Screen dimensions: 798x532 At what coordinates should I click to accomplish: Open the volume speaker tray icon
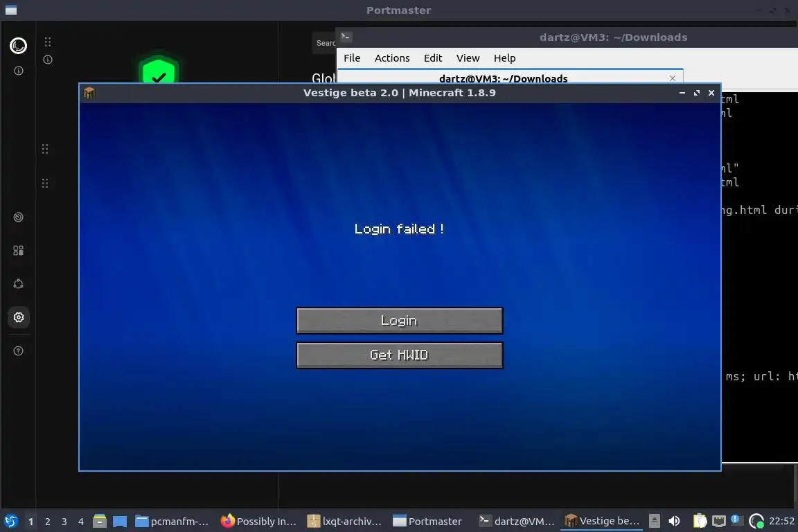(674, 521)
